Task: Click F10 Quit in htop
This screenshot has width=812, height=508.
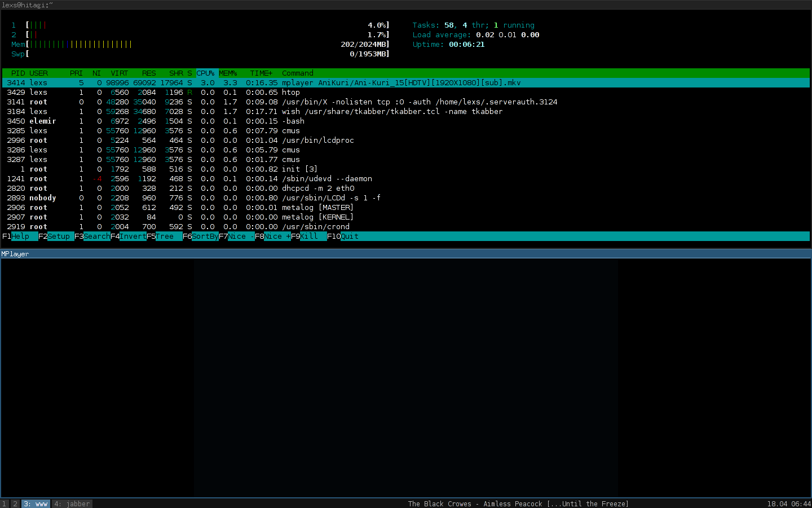Action: pos(344,237)
